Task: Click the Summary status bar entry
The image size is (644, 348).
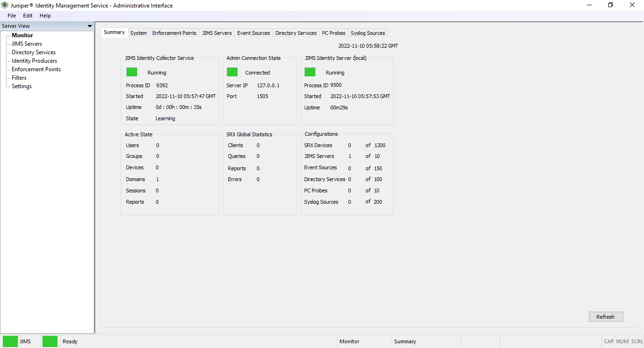Action: tap(405, 341)
